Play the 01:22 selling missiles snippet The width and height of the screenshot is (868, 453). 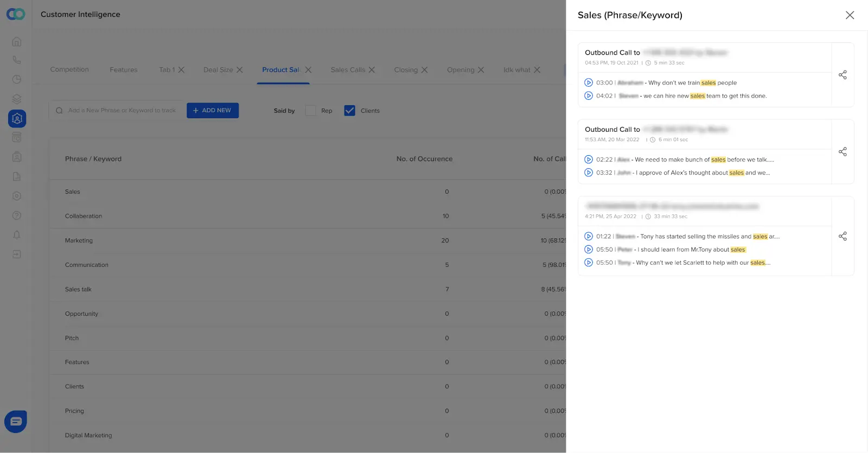coord(589,237)
